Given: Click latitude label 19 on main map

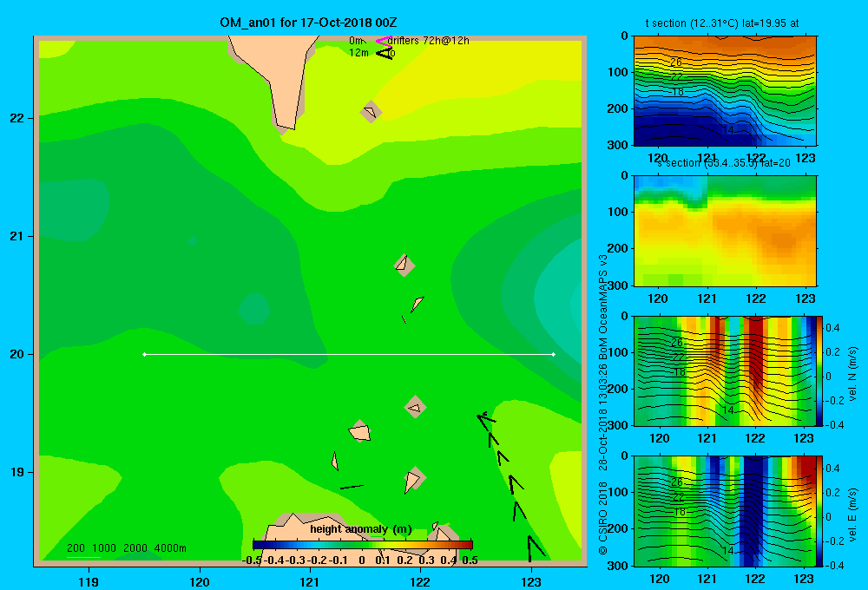Looking at the screenshot, I should [x=17, y=472].
